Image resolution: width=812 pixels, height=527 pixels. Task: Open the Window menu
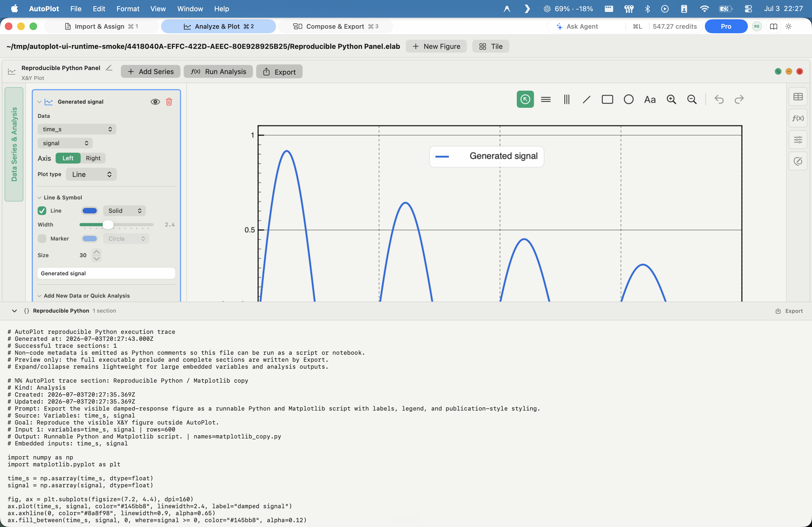190,9
